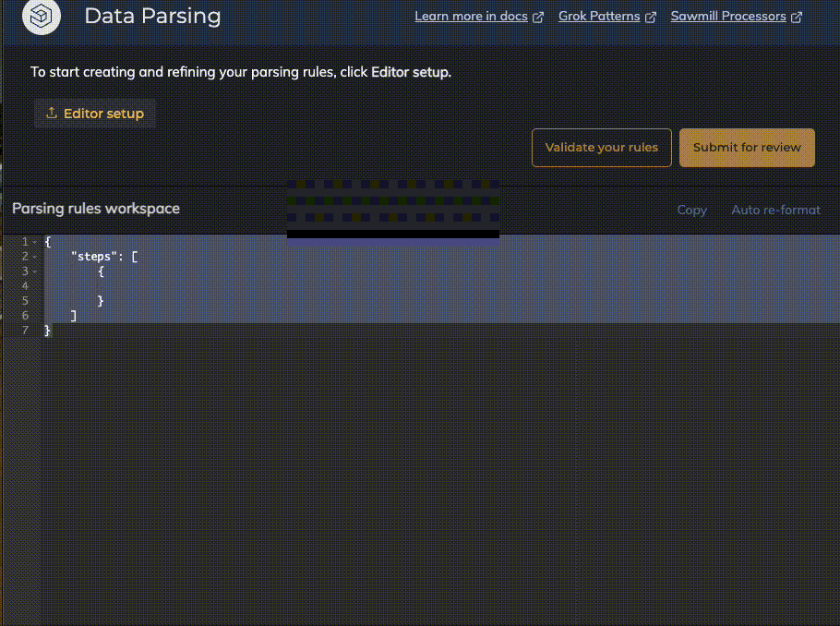Click the Data Parsing page title
840x626 pixels.
[152, 16]
